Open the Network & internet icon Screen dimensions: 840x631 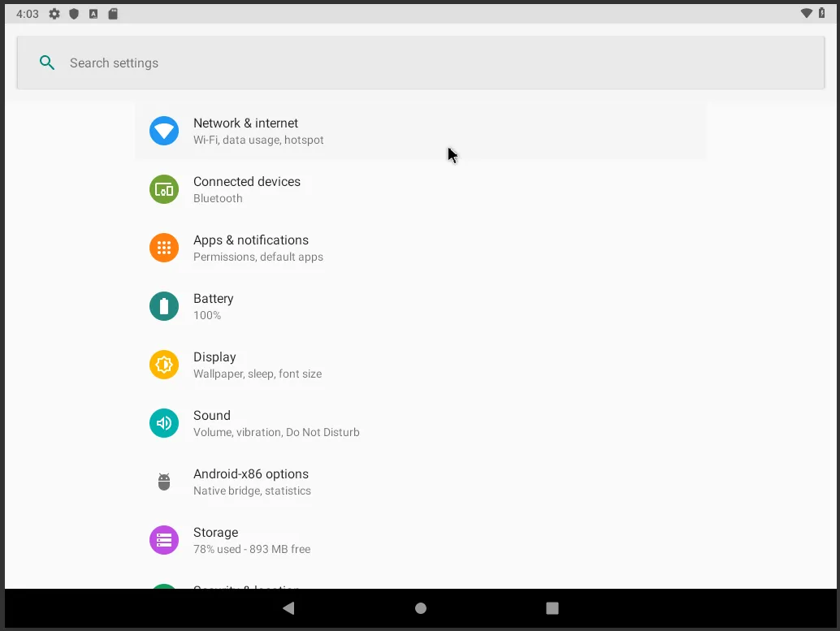[x=164, y=131]
